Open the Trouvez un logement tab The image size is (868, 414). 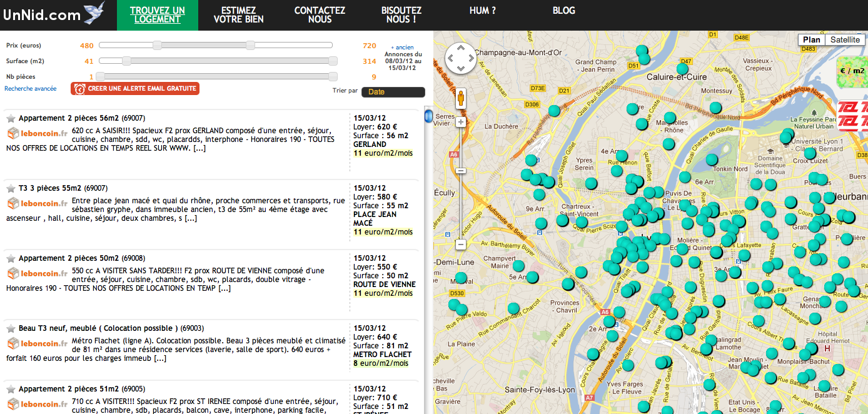pyautogui.click(x=158, y=15)
